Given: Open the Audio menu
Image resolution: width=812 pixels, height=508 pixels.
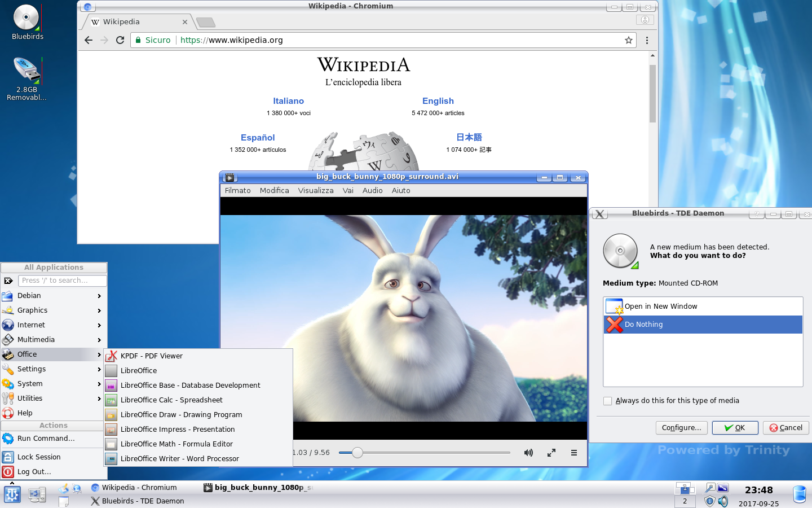Looking at the screenshot, I should (372, 191).
